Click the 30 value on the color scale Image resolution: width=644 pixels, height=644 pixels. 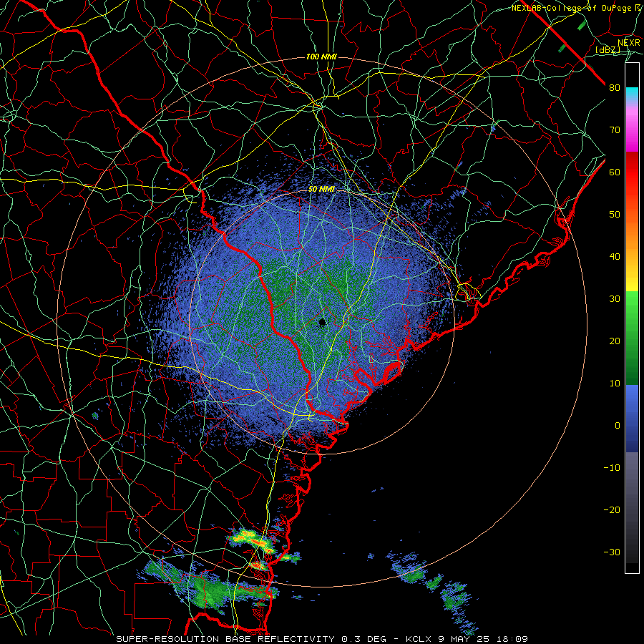615,299
